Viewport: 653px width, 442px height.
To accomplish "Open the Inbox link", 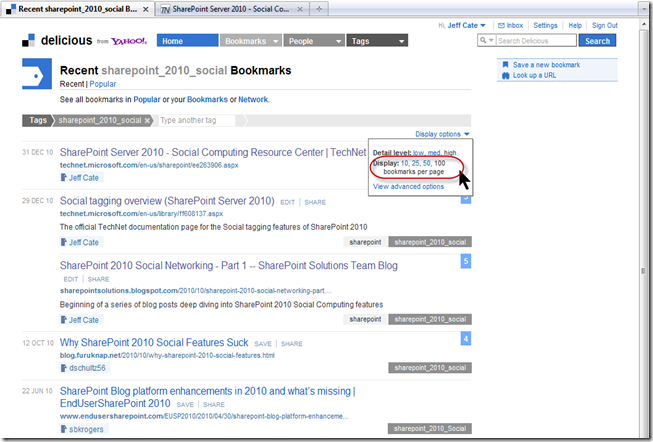I will click(515, 25).
